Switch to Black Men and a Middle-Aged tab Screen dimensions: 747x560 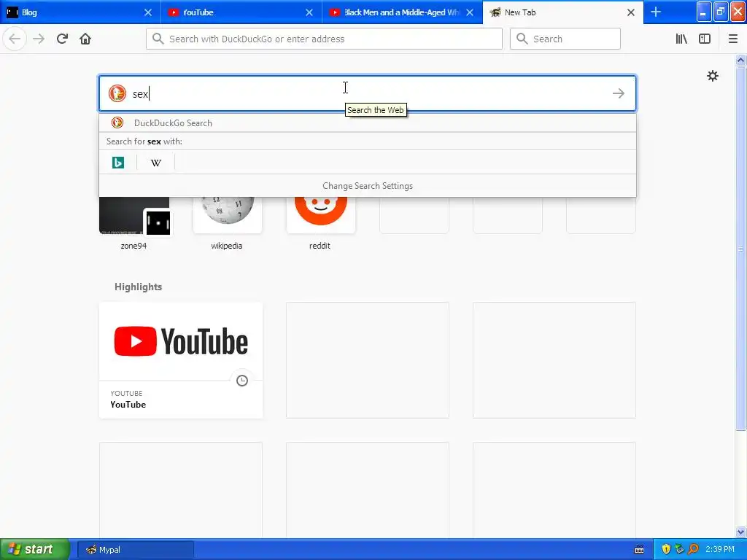402,12
